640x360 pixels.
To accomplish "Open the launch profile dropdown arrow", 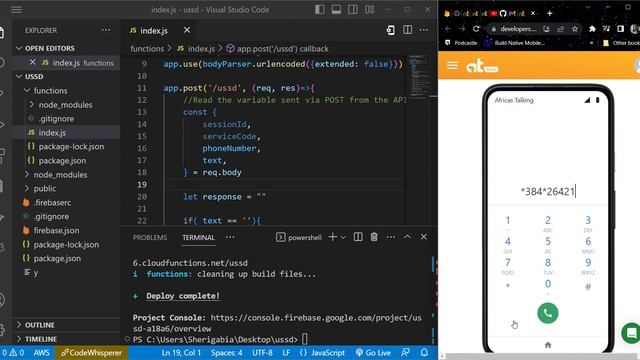I will (x=343, y=237).
